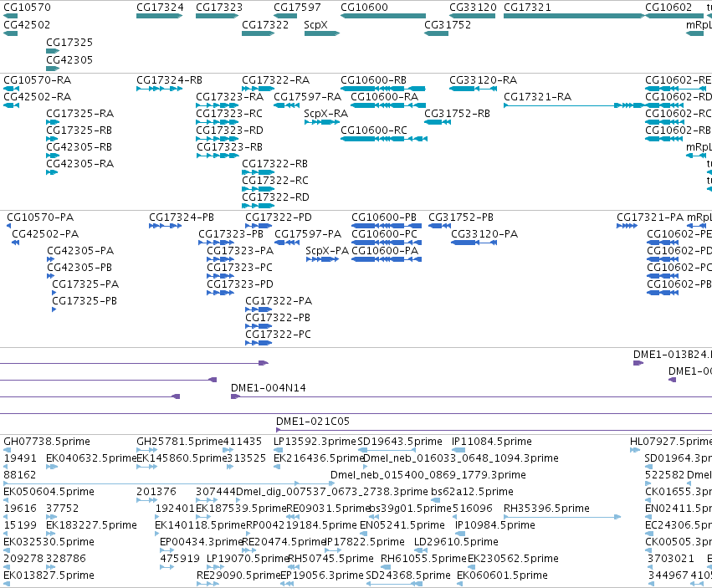Screen dimensions: 712x588
Task: Click the CG17324 gene label
Action: point(160,8)
